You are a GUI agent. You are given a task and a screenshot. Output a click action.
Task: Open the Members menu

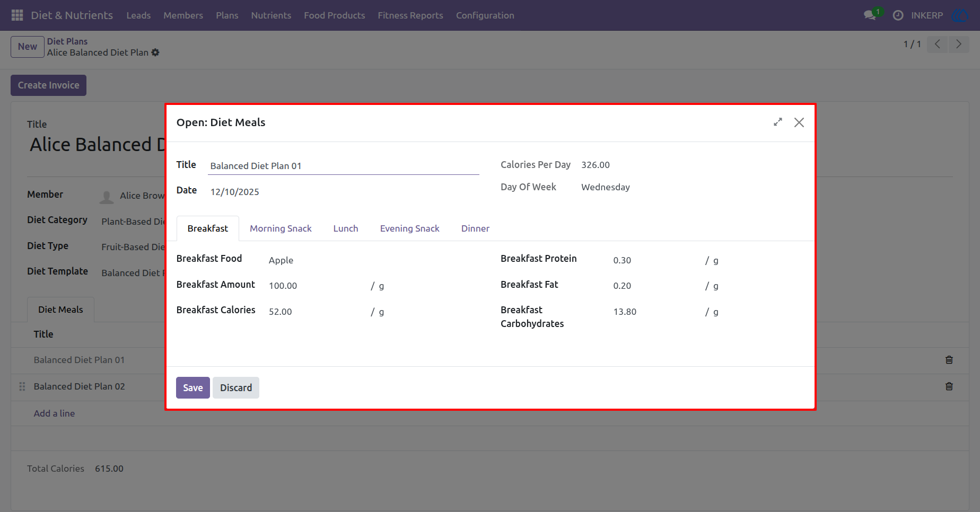tap(183, 15)
